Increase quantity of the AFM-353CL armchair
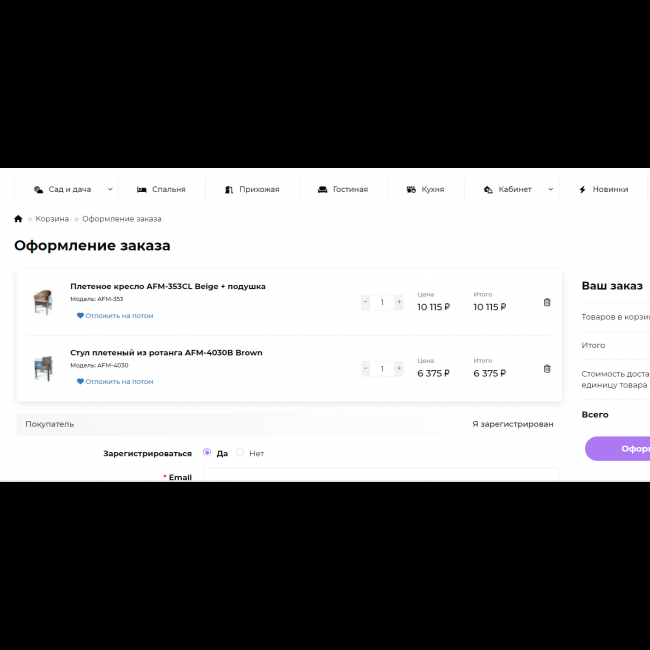 coord(399,302)
